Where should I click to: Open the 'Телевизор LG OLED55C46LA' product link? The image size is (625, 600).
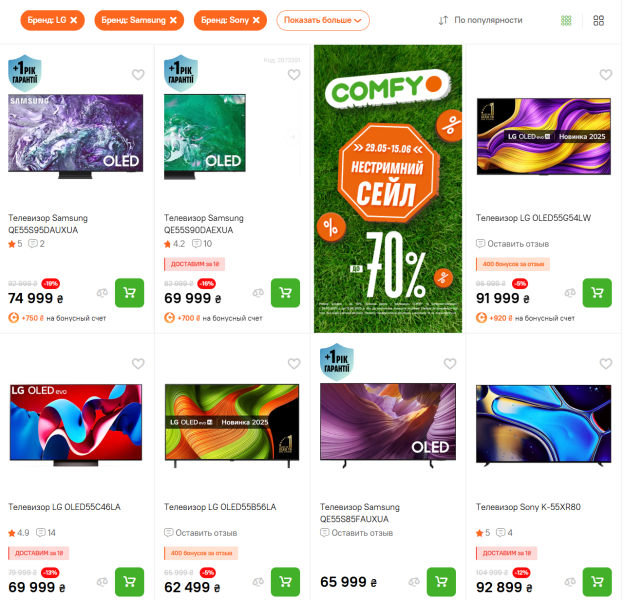[x=64, y=507]
